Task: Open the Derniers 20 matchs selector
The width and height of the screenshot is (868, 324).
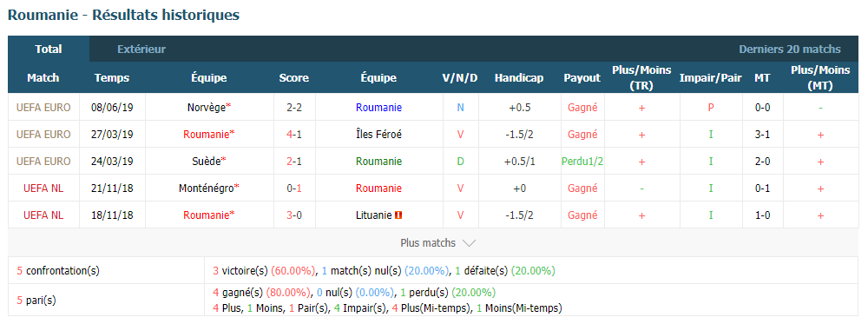Action: (x=789, y=50)
